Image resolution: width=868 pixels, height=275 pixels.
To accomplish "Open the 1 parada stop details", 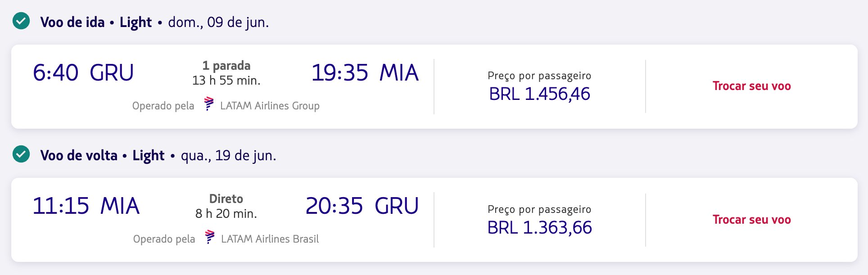I will [x=226, y=66].
